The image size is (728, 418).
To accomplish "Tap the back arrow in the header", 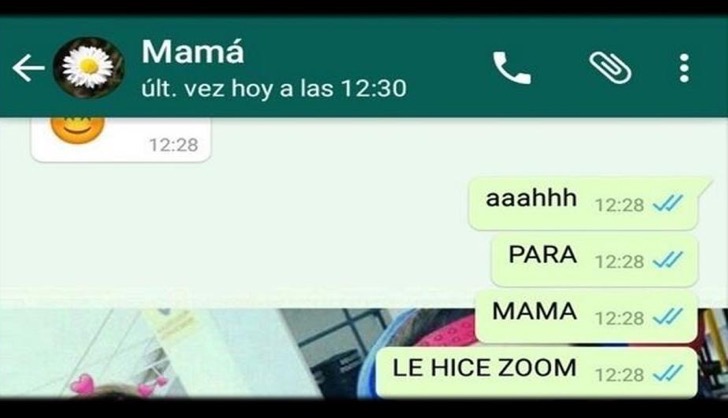I will 28,68.
